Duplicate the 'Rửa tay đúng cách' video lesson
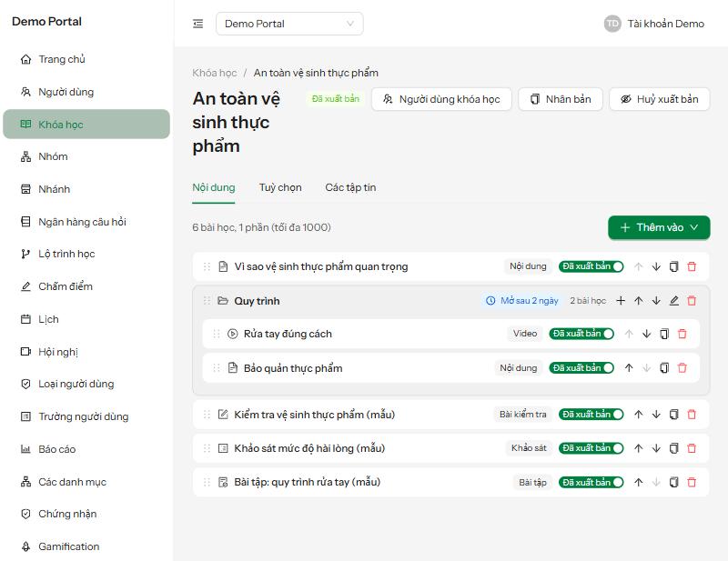This screenshot has width=728, height=561. pos(664,334)
